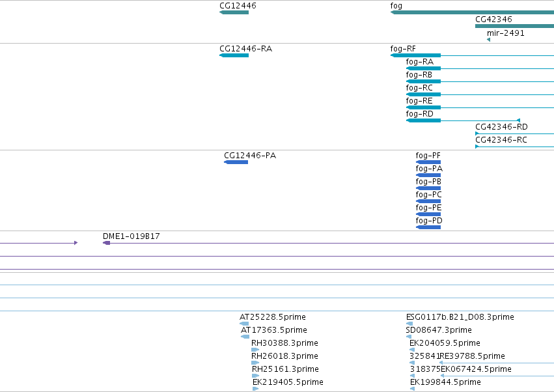Click the fog-PD protein bar

point(428,227)
